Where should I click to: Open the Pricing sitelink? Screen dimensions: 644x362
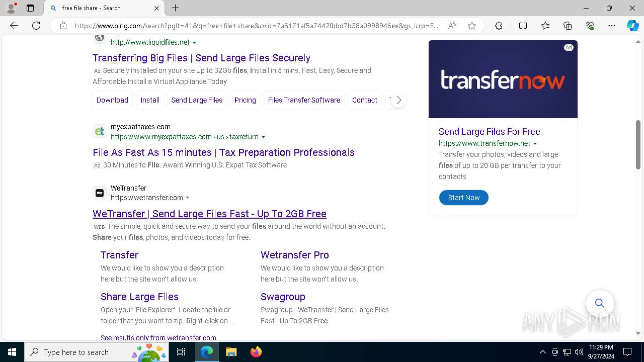pos(245,100)
